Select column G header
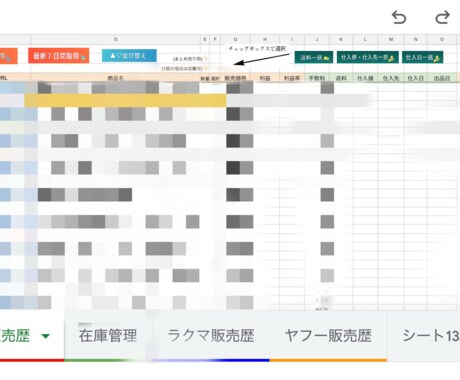 pos(236,39)
